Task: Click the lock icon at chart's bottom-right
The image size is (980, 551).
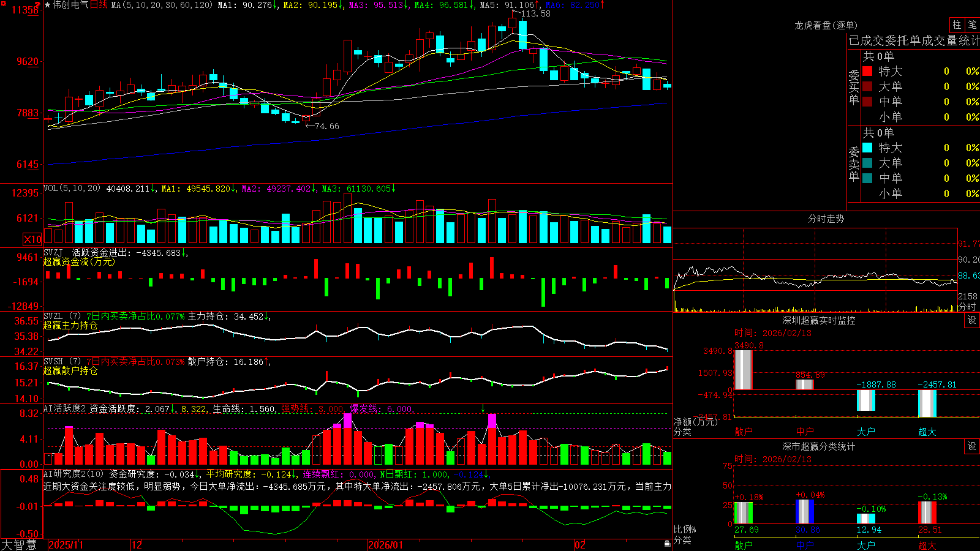Action: tap(668, 544)
